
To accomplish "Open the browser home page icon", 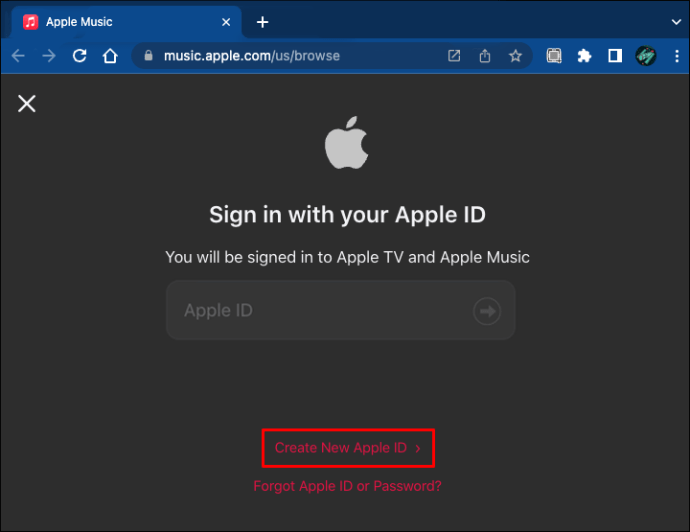I will pos(110,56).
